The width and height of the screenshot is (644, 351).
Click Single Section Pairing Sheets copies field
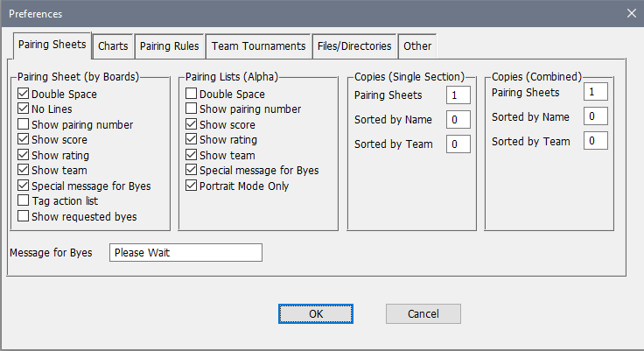point(458,95)
